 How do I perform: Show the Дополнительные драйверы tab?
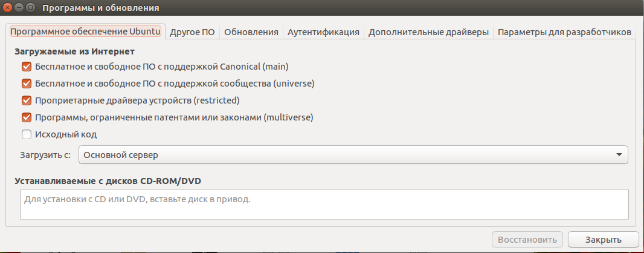(x=428, y=32)
